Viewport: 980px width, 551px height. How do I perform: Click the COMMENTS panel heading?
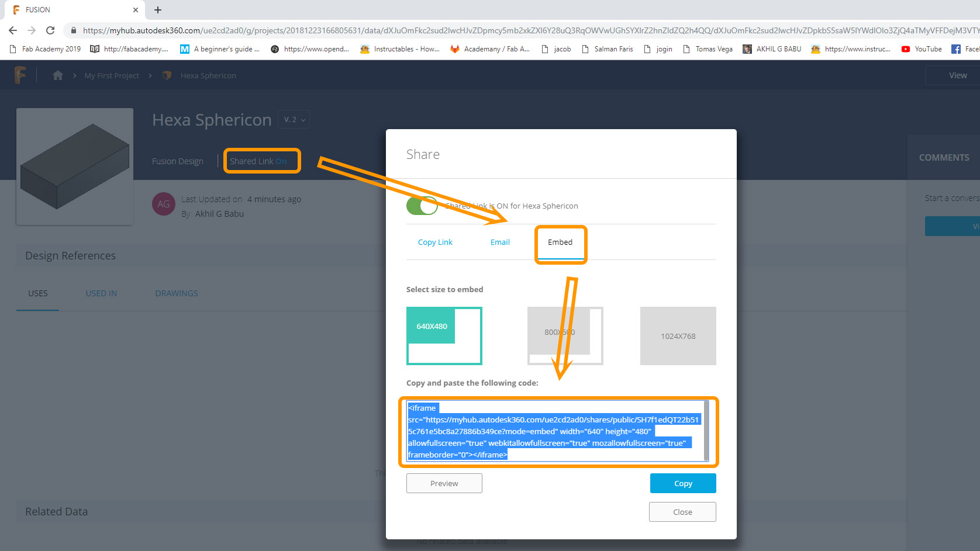tap(944, 158)
